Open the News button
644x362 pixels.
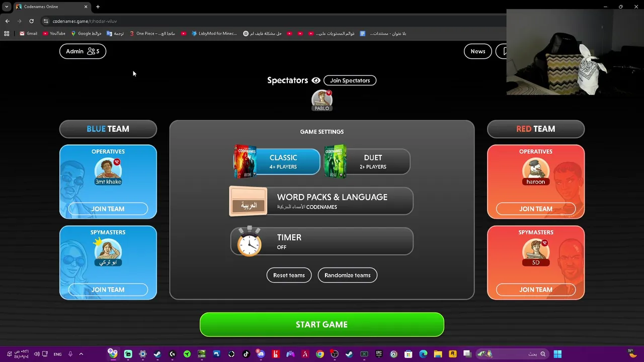click(477, 51)
